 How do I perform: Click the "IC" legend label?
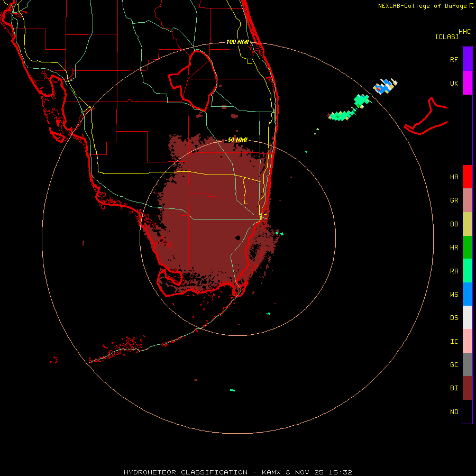point(454,342)
